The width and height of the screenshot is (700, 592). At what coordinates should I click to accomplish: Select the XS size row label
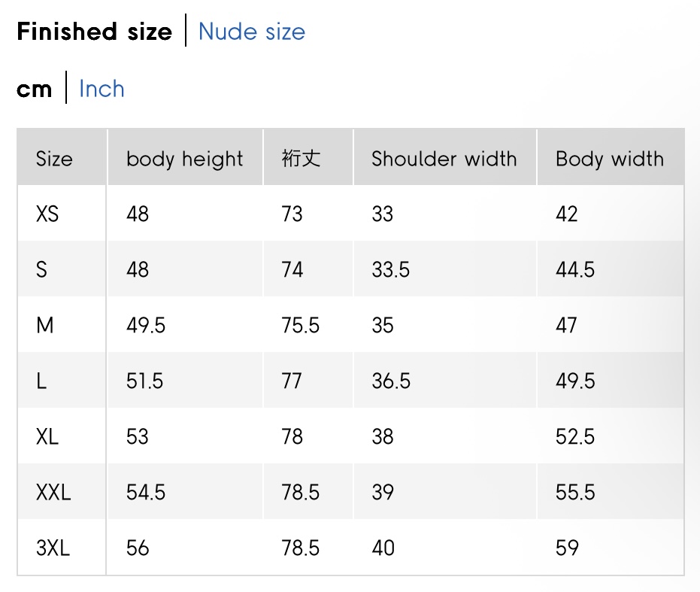point(47,214)
